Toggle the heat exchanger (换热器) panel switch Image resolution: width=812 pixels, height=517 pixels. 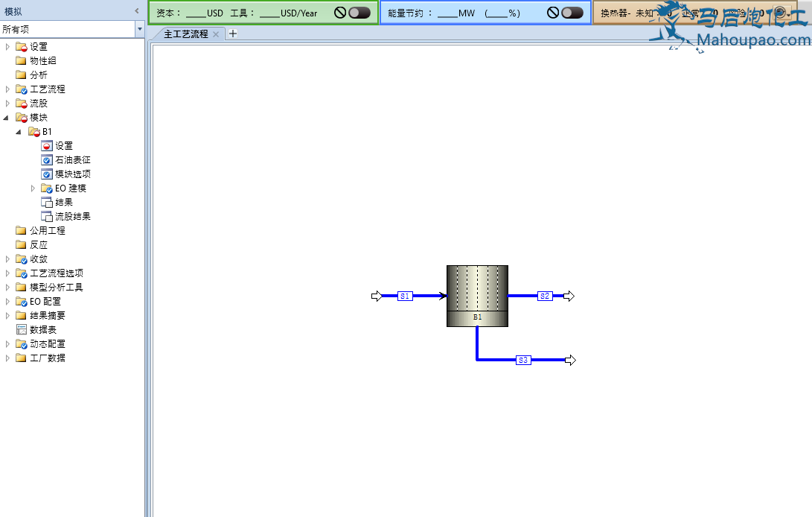click(781, 13)
